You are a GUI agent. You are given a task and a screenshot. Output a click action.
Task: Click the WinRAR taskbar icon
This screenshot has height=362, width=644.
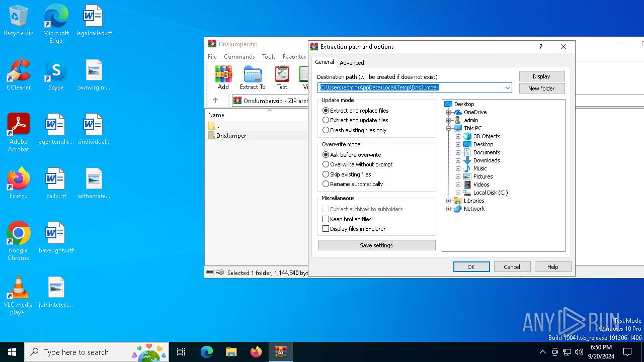pyautogui.click(x=280, y=352)
